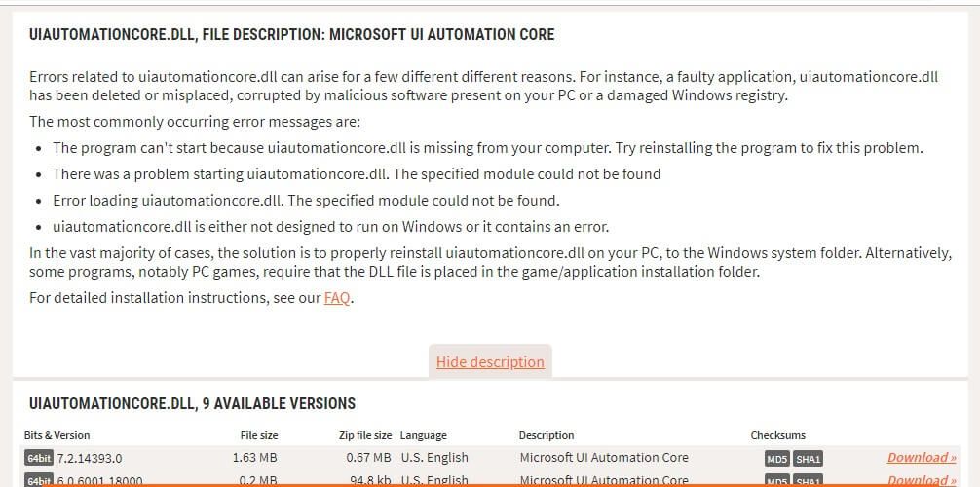Viewport: 980px width, 487px height.
Task: Show SHA1 checksum for version 6.0.6001.18000
Action: tap(808, 481)
